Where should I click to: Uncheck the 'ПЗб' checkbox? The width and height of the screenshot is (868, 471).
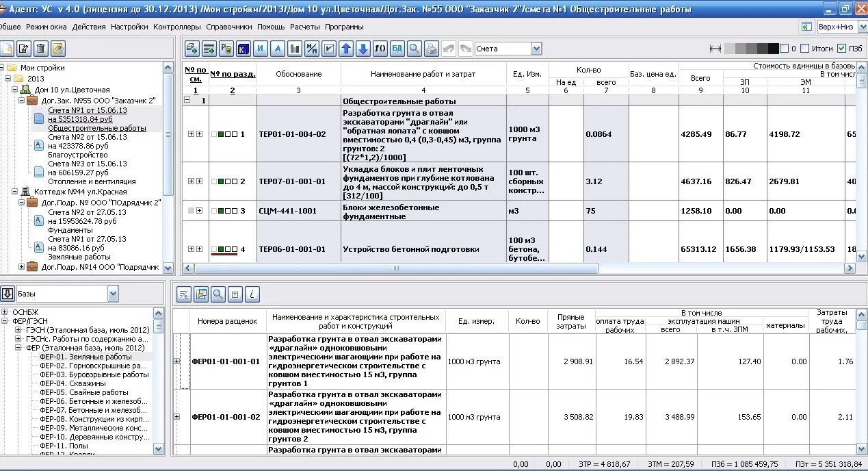point(841,49)
